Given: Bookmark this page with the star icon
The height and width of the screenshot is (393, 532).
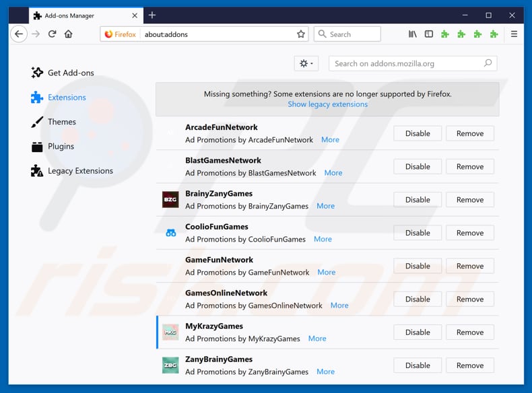Looking at the screenshot, I should coord(300,34).
